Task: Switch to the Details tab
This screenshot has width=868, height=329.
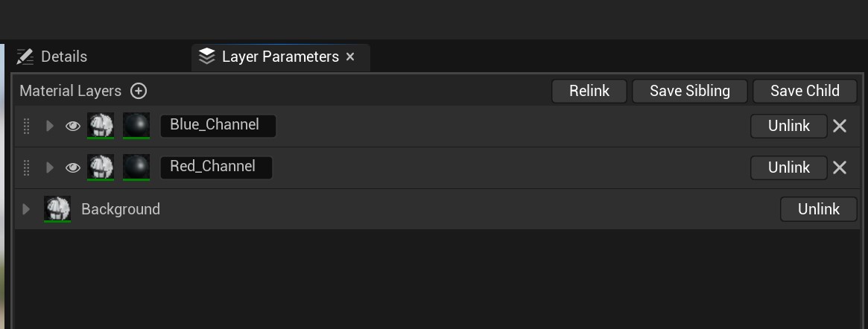Action: 52,57
